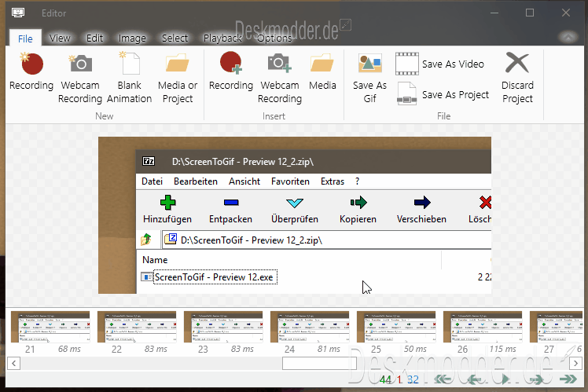Click the frame list right scroll arrow
Viewport: 588px width, 392px height.
[575, 363]
